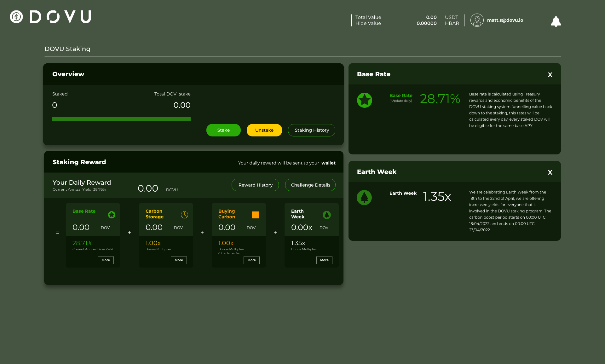Open the user profile avatar
The height and width of the screenshot is (364, 605).
[x=477, y=20]
